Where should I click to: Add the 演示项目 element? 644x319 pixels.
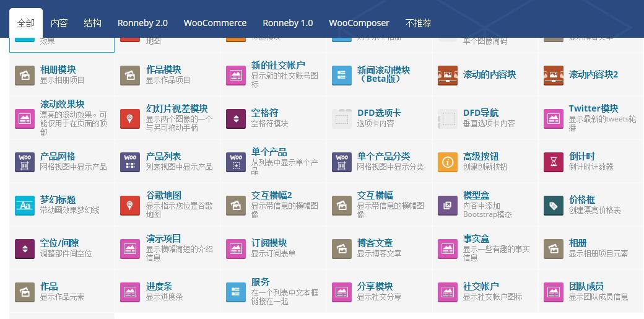pos(163,238)
